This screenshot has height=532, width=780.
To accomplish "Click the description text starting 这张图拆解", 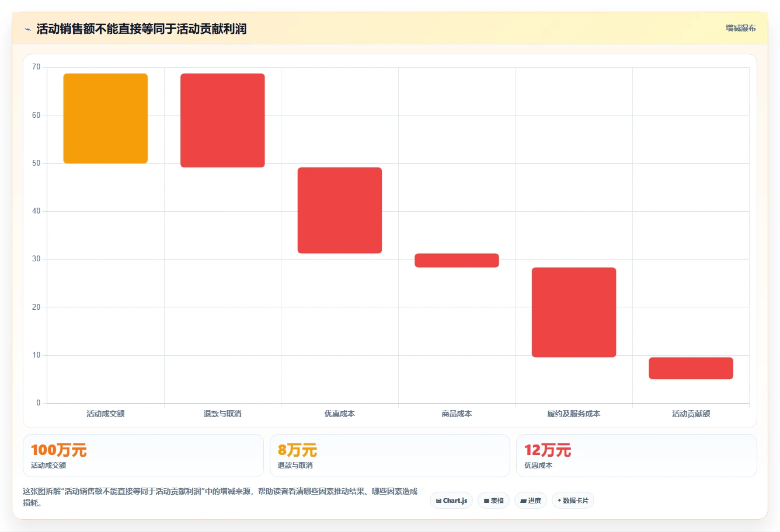I will [220, 497].
